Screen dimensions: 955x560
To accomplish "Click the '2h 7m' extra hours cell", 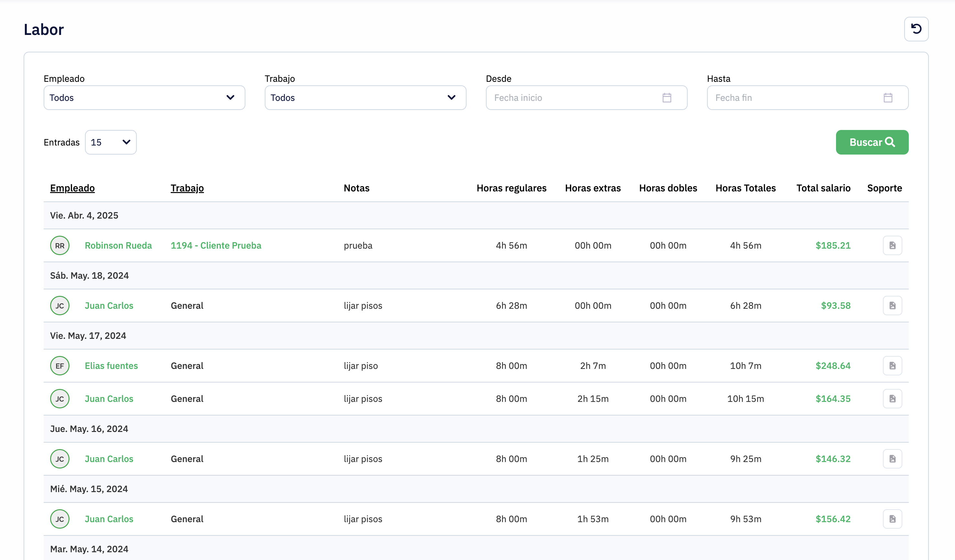I will coord(593,366).
